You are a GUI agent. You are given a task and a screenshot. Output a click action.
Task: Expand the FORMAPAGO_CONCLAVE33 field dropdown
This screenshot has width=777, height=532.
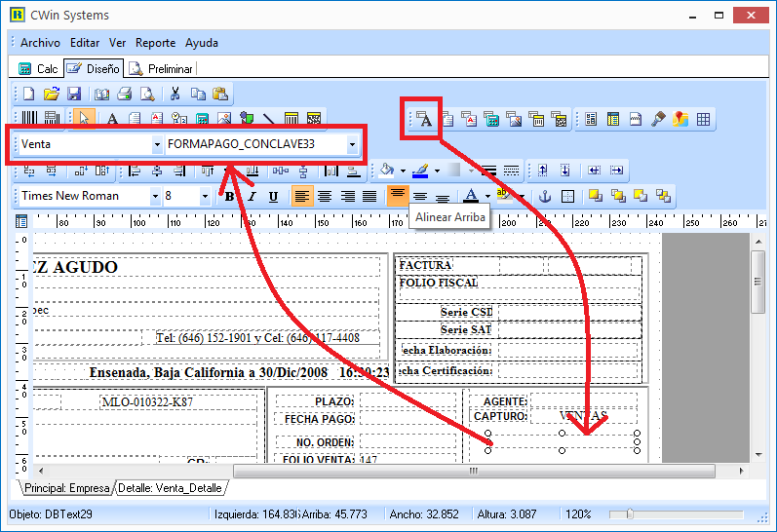(x=352, y=144)
